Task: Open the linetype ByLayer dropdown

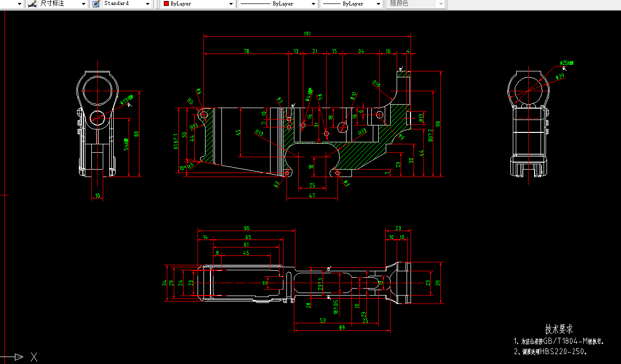Action: click(314, 4)
